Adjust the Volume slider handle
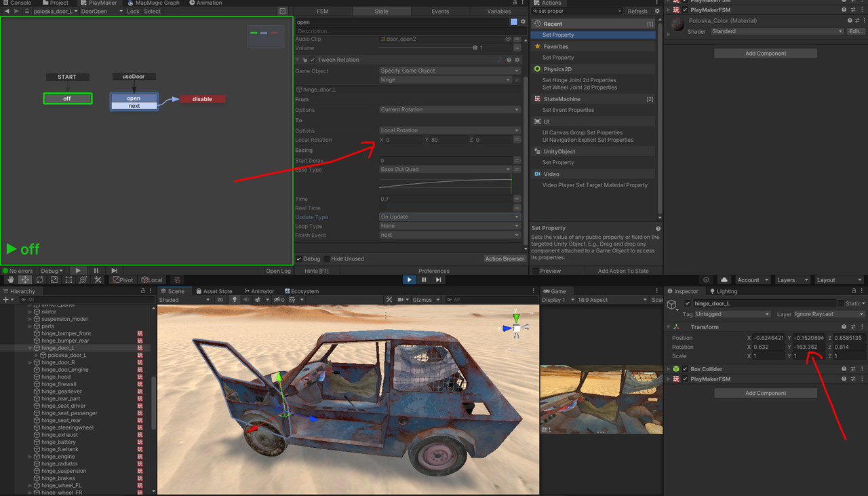This screenshot has height=496, width=868. pyautogui.click(x=475, y=48)
